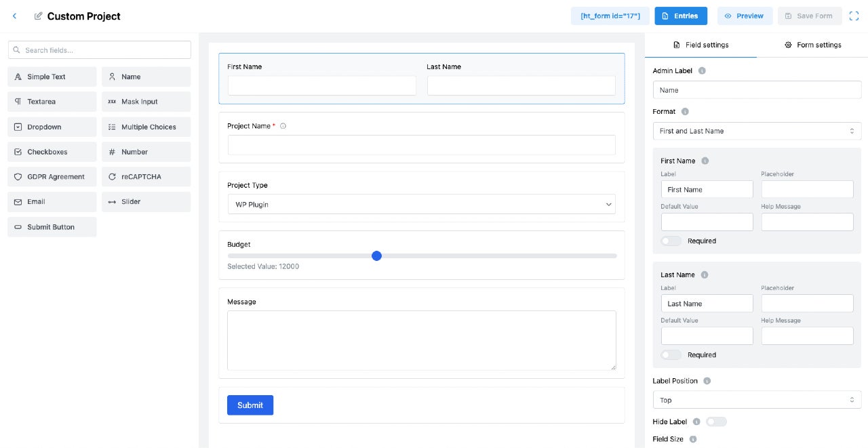Switch to the Form settings tab
This screenshot has width=868, height=448.
[812, 45]
